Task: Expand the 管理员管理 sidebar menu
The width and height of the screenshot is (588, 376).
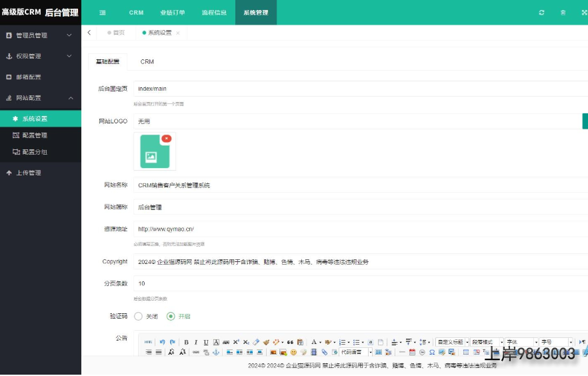Action: click(x=40, y=35)
